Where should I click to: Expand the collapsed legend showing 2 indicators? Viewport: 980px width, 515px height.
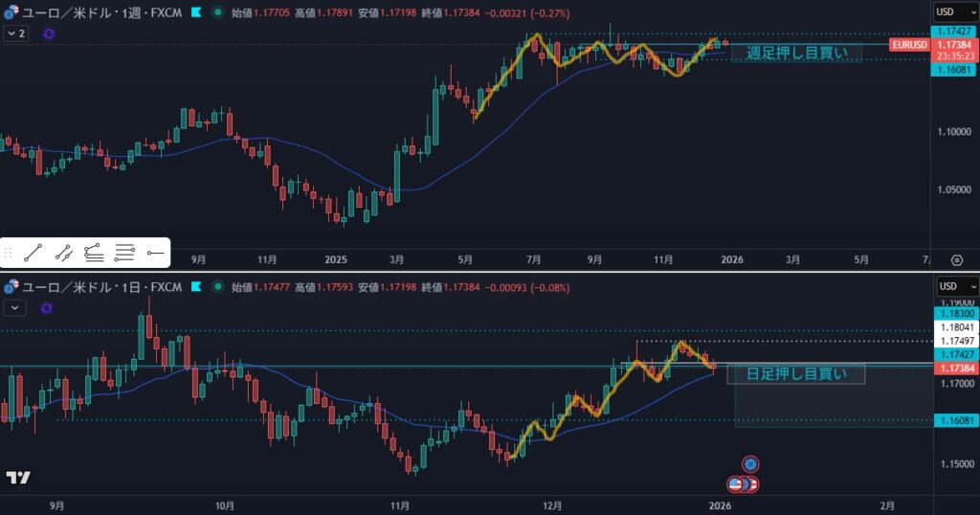pyautogui.click(x=16, y=34)
